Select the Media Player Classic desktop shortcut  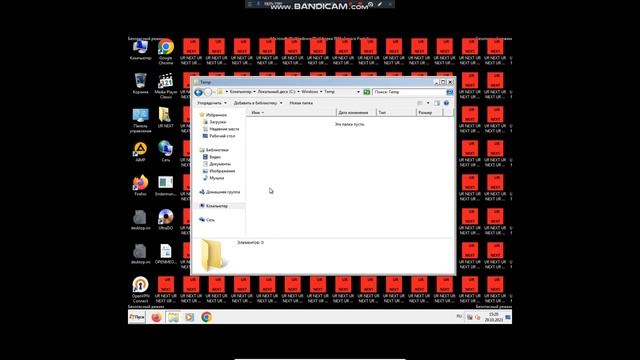coord(166,86)
